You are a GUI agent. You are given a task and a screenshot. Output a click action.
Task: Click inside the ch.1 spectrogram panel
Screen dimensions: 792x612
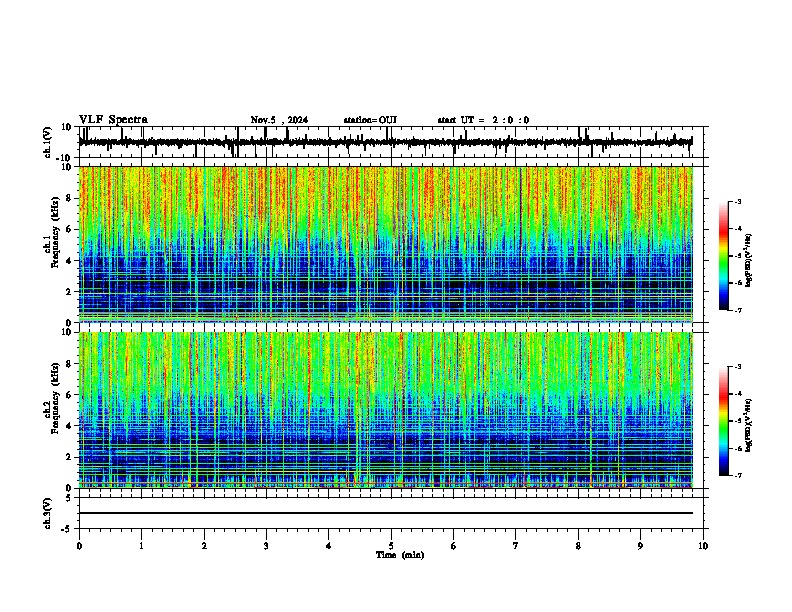pyautogui.click(x=386, y=244)
